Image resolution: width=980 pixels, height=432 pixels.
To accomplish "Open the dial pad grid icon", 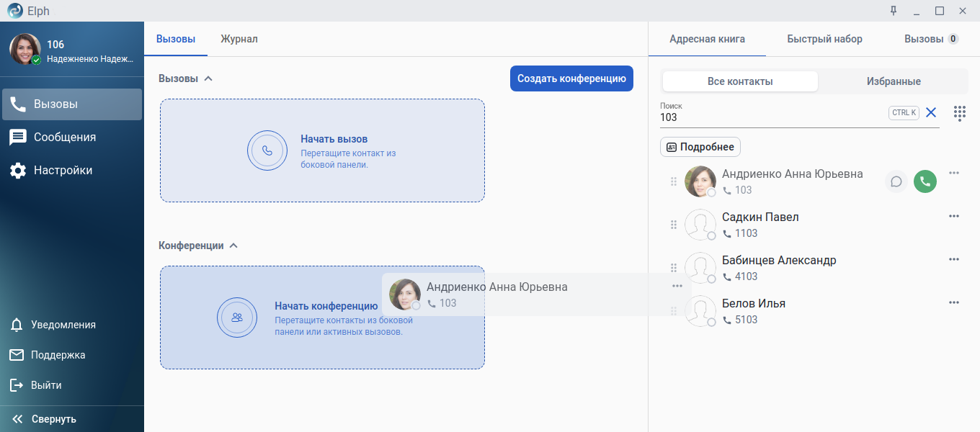I will tap(959, 113).
